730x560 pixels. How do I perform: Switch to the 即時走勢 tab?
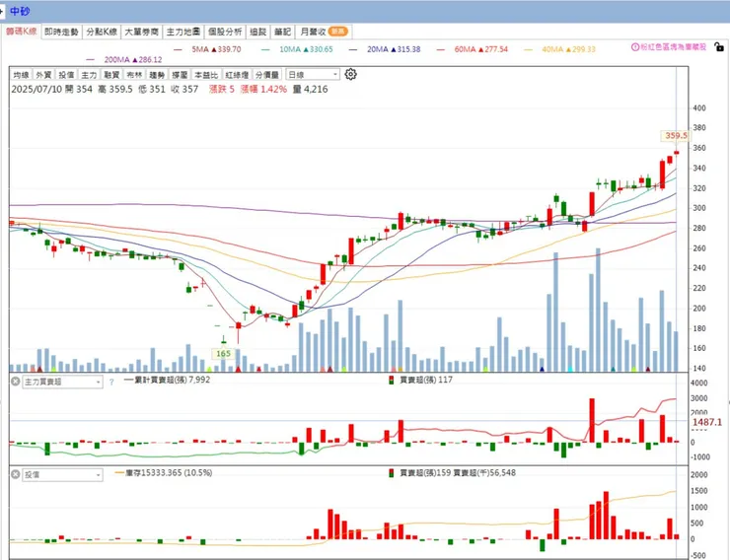point(61,32)
